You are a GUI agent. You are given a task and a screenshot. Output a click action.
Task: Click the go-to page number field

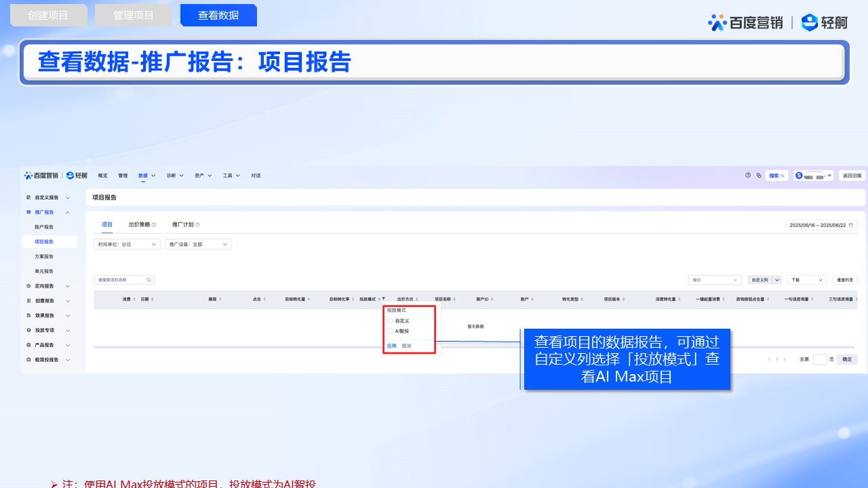pos(820,360)
